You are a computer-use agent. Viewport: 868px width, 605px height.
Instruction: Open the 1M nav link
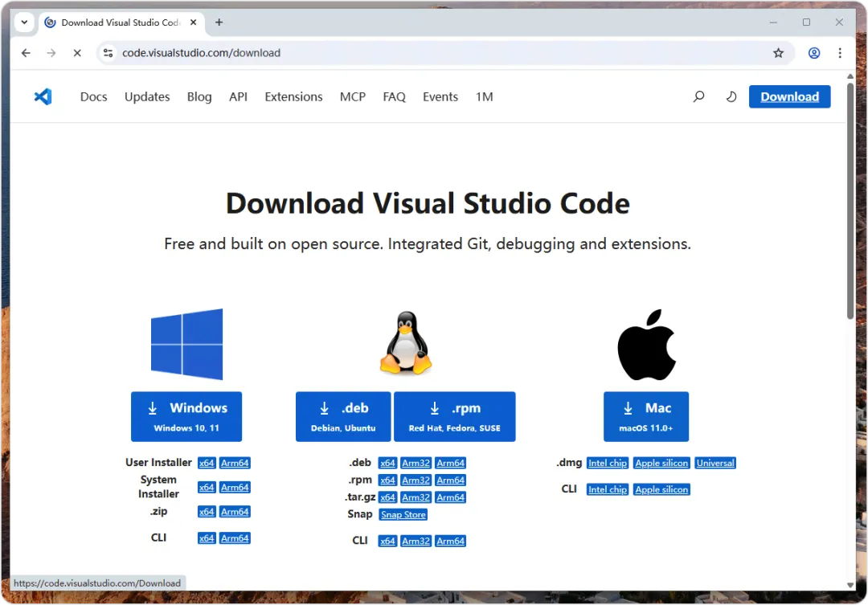click(x=485, y=97)
